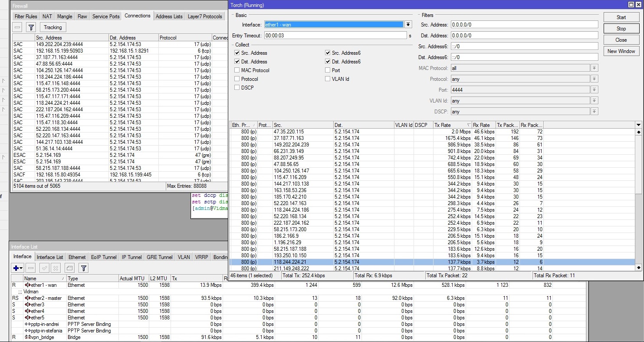Image resolution: width=644 pixels, height=342 pixels.
Task: Click the Torch table vertical scrollbar thumb
Action: [638, 164]
